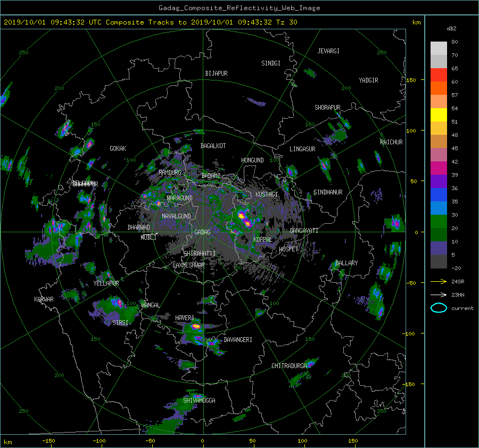This screenshot has width=479, height=448.
Task: Click the KARWAR city label
Action: (x=44, y=299)
